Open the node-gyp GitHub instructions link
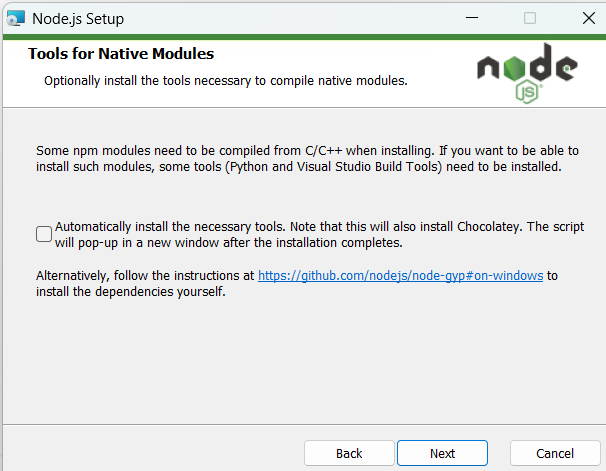The width and height of the screenshot is (606, 471). (400, 275)
